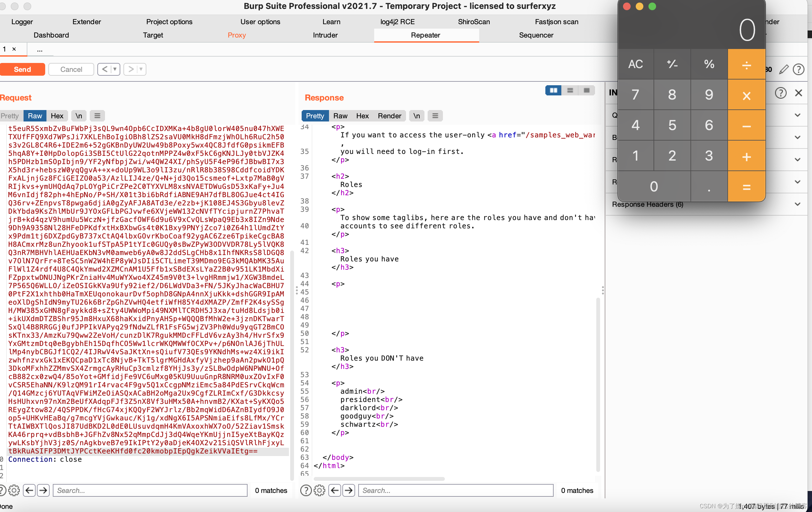Expand the Intruder tab menu
Viewport: 812px width, 512px height.
coord(326,35)
